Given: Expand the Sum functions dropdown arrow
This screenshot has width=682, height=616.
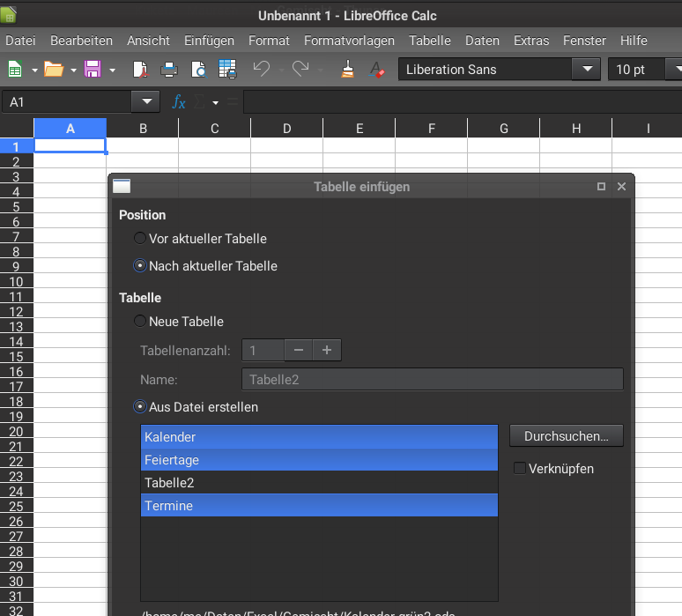Looking at the screenshot, I should 215,102.
